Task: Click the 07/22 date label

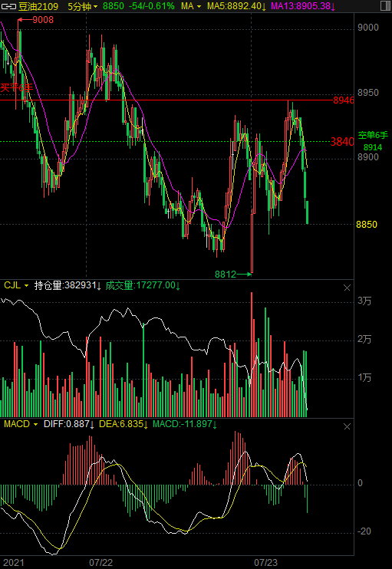Action: click(x=101, y=563)
